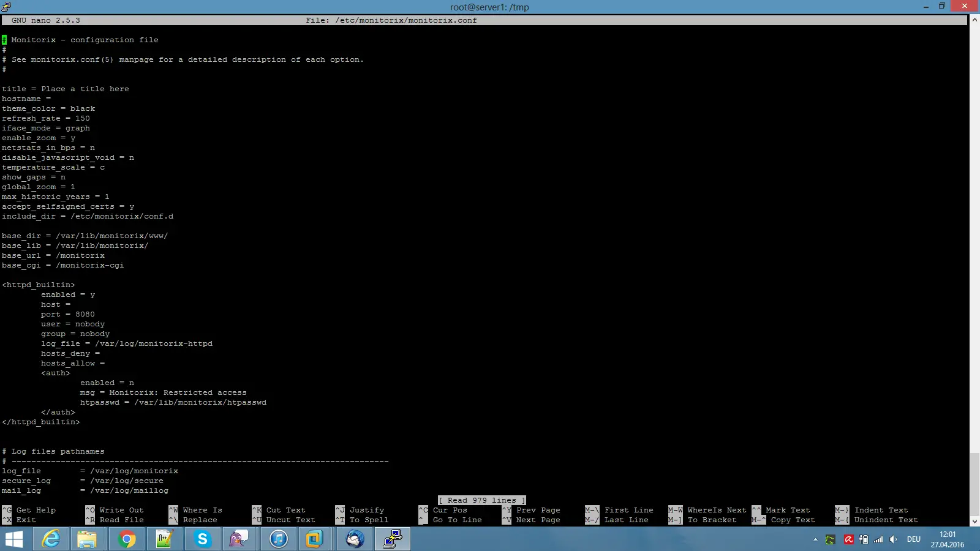Viewport: 980px width, 551px height.
Task: Show hidden tray icons arrow
Action: 815,539
